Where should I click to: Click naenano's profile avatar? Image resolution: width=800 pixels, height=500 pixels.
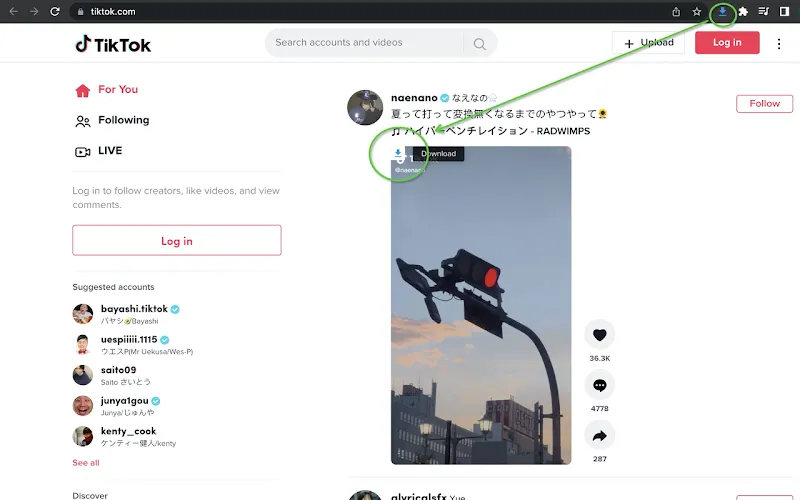click(x=365, y=108)
